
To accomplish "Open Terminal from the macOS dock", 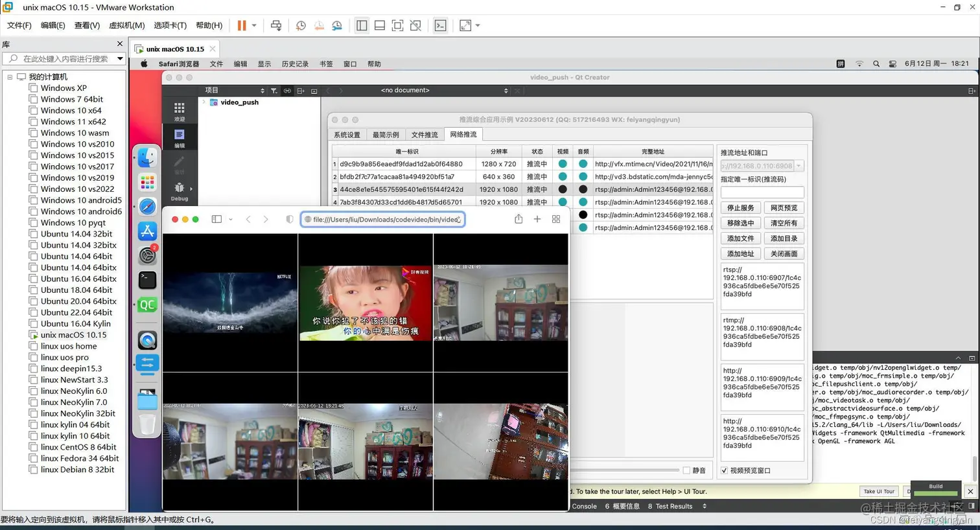I will (x=148, y=280).
